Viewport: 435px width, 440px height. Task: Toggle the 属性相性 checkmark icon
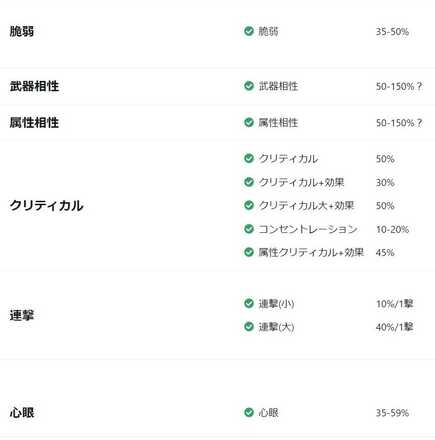click(x=249, y=122)
